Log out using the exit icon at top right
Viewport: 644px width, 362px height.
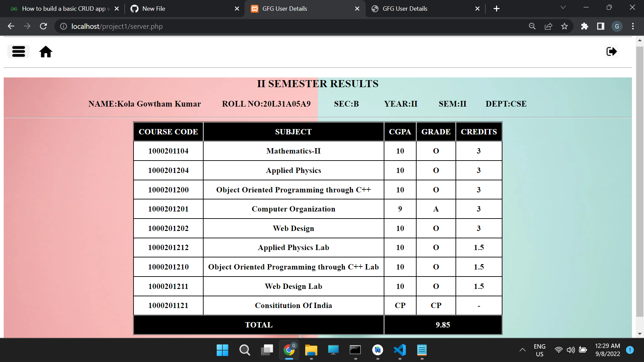pos(611,51)
